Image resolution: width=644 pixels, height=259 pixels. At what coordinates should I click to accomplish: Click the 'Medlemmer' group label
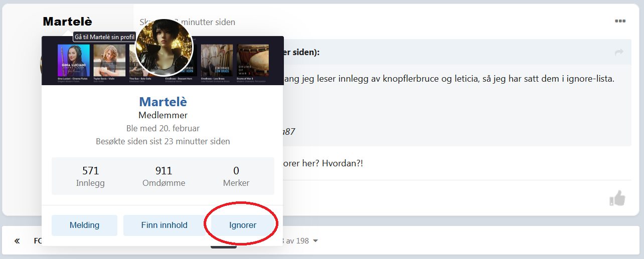pyautogui.click(x=163, y=115)
